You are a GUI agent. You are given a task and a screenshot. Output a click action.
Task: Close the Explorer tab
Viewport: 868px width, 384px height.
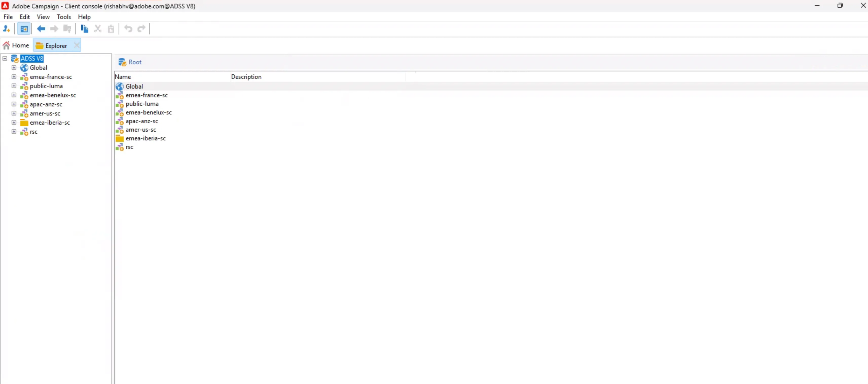[77, 45]
